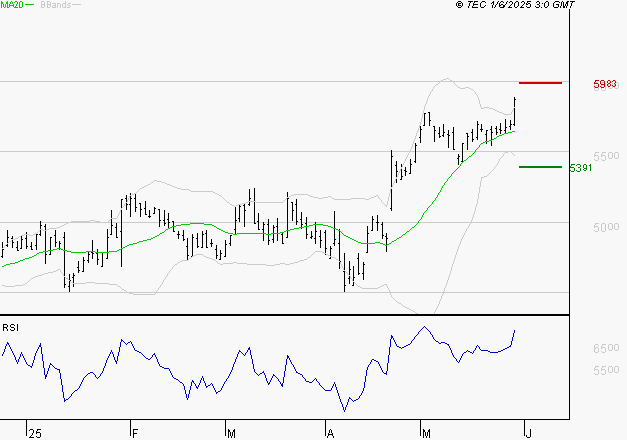627x440 pixels.
Task: Select the 'J' June marker on time axis
Action: click(x=526, y=433)
